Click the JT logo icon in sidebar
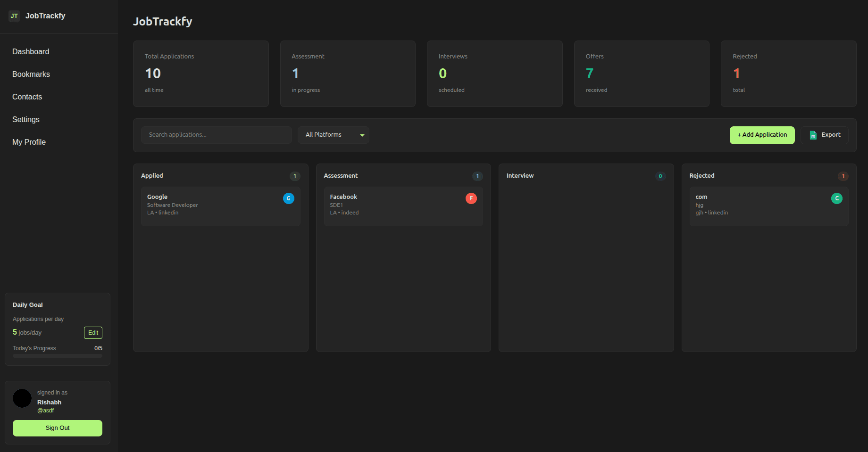This screenshot has width=868, height=452. 14,16
